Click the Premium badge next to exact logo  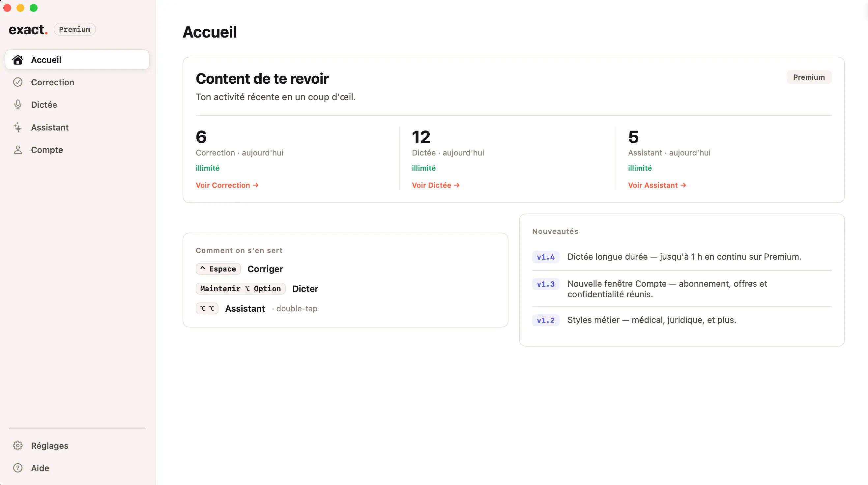(x=74, y=29)
